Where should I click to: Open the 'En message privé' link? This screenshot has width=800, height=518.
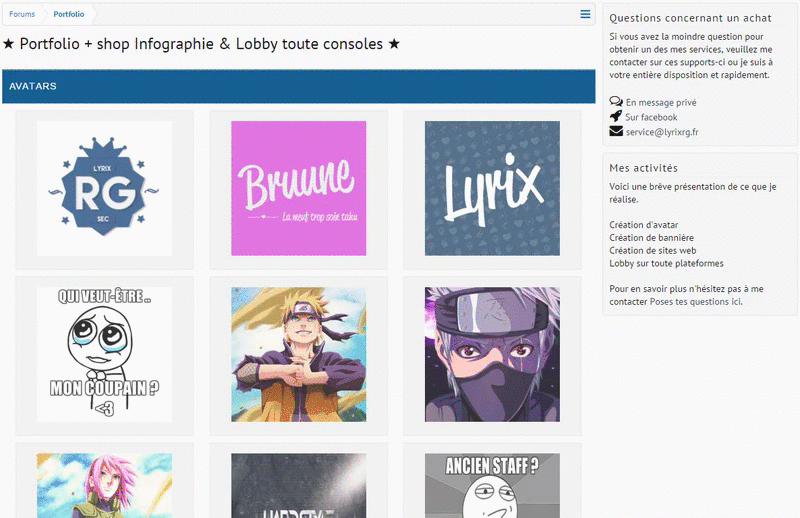point(661,103)
